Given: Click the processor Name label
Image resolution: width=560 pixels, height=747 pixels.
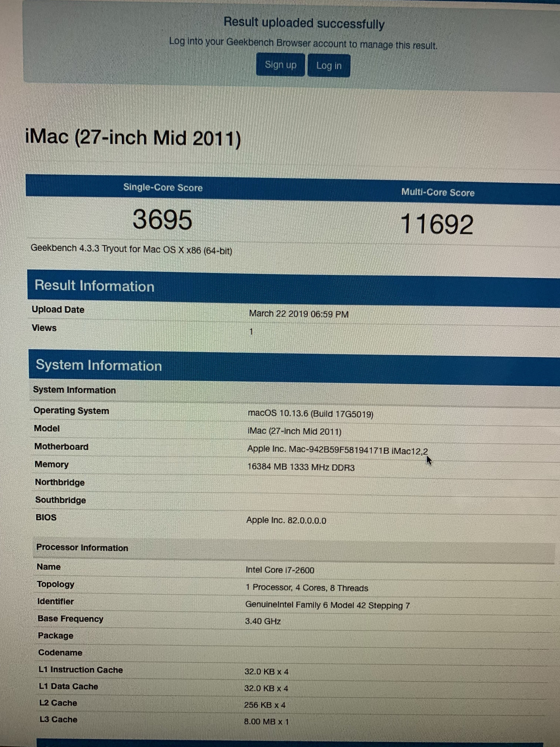Looking at the screenshot, I should [49, 567].
